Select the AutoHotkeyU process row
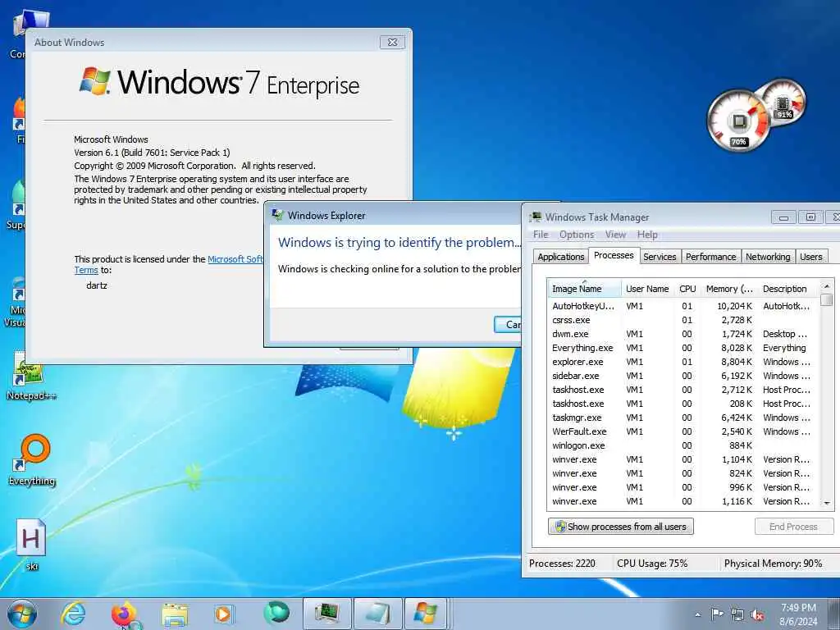The image size is (840, 630). [x=683, y=306]
